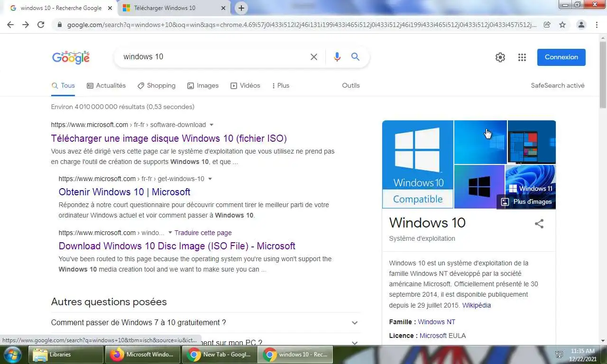Open Google settings gear icon
The image size is (607, 364).
pyautogui.click(x=500, y=57)
